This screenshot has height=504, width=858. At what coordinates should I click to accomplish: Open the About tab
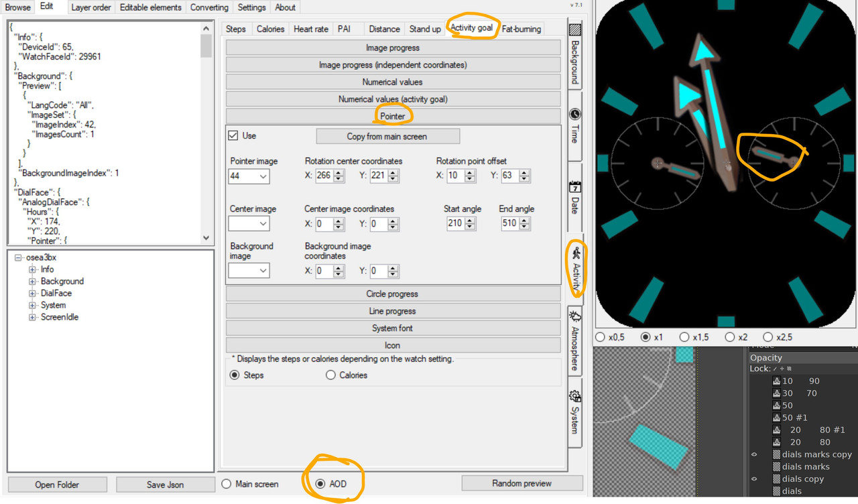tap(285, 7)
